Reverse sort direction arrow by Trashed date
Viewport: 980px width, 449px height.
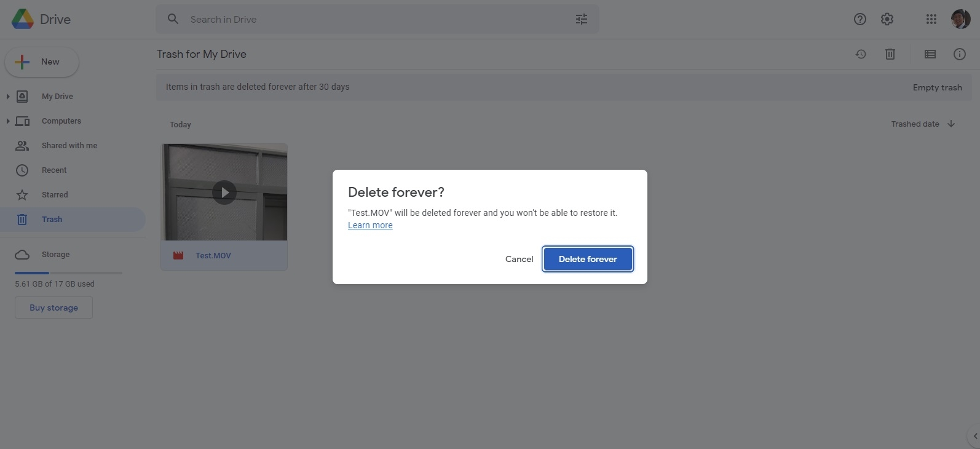pos(951,124)
